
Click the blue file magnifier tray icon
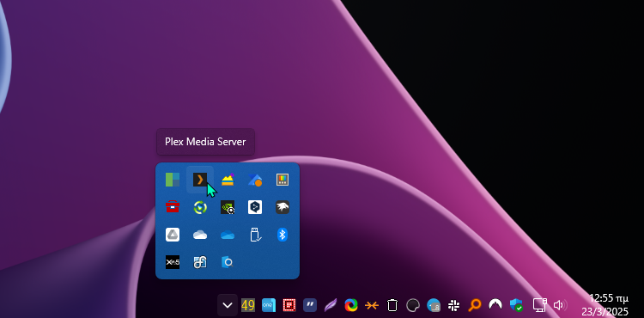(x=228, y=262)
